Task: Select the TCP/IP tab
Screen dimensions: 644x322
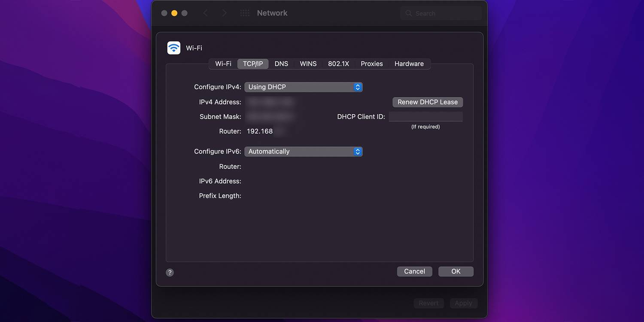Action: point(253,64)
